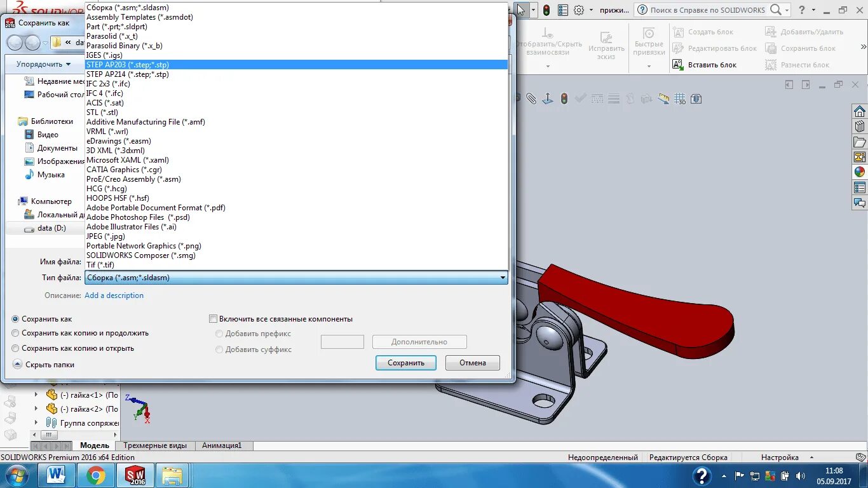Screen dimensions: 868x488
Task: Click the Сохранить button
Action: (406, 363)
